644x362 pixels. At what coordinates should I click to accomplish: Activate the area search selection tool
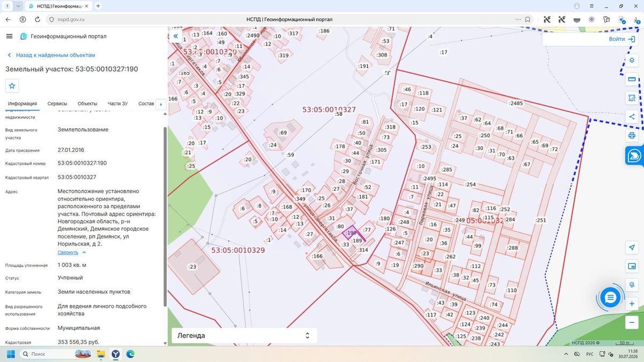[x=632, y=98]
